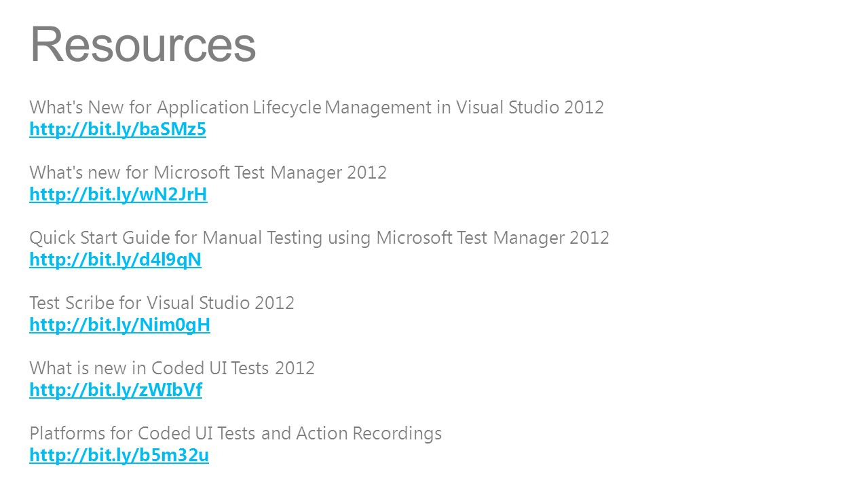868x489 pixels.
Task: Select the What's New for Application Lifecycle Management text
Action: [316, 107]
